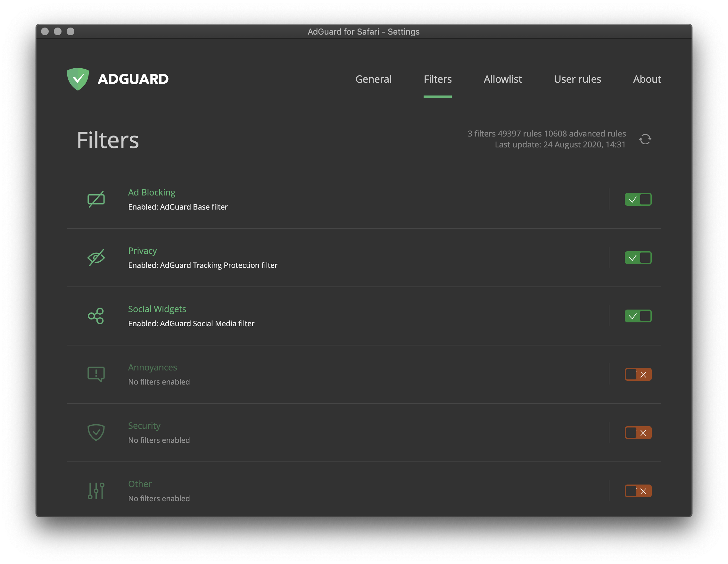Minimize the AdGuard settings window
The width and height of the screenshot is (728, 564).
click(58, 31)
